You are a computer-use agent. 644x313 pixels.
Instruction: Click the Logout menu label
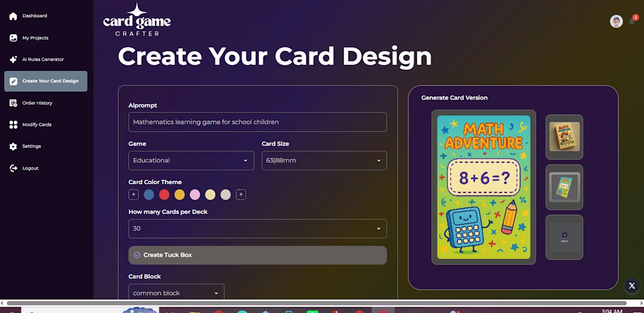click(x=30, y=168)
